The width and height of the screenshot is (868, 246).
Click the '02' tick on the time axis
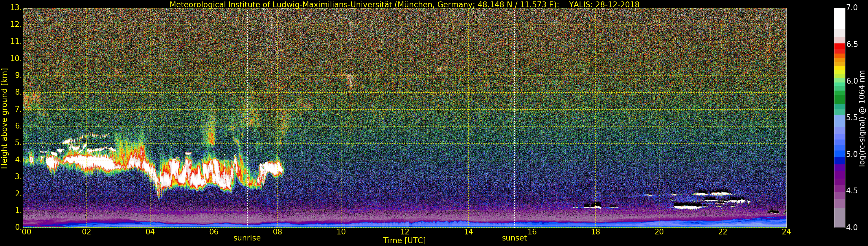pyautogui.click(x=87, y=232)
